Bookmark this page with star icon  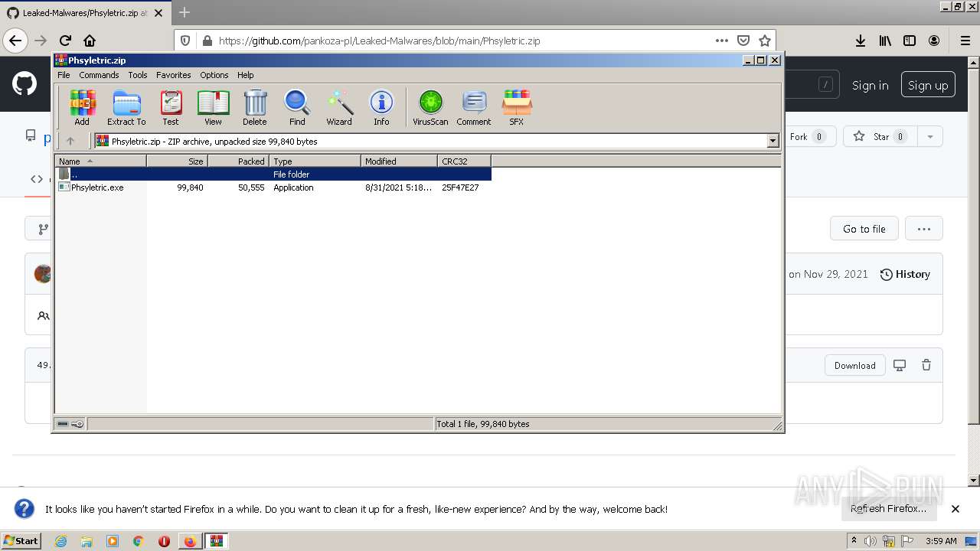(764, 41)
